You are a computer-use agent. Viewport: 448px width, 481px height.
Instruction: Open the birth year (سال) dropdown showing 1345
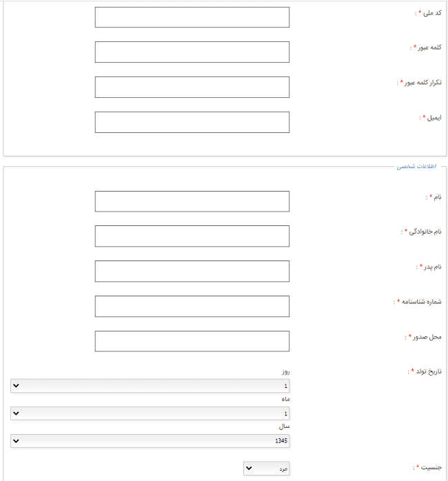150,441
